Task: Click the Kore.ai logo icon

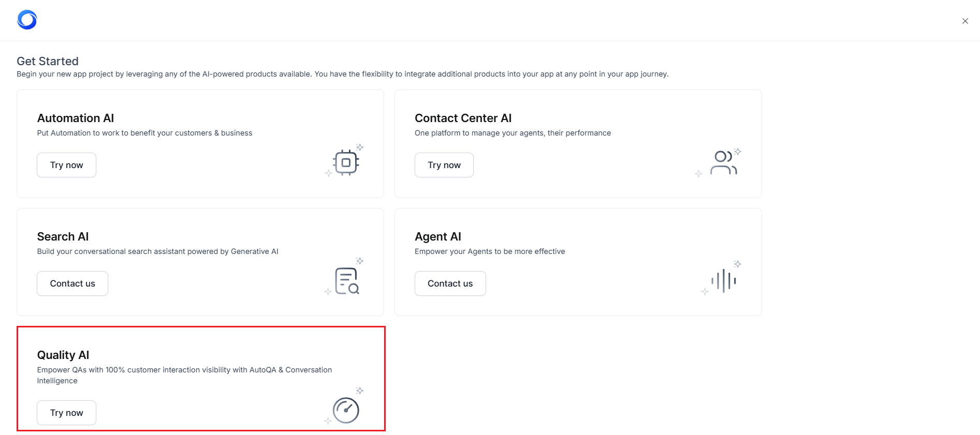Action: coord(27,20)
